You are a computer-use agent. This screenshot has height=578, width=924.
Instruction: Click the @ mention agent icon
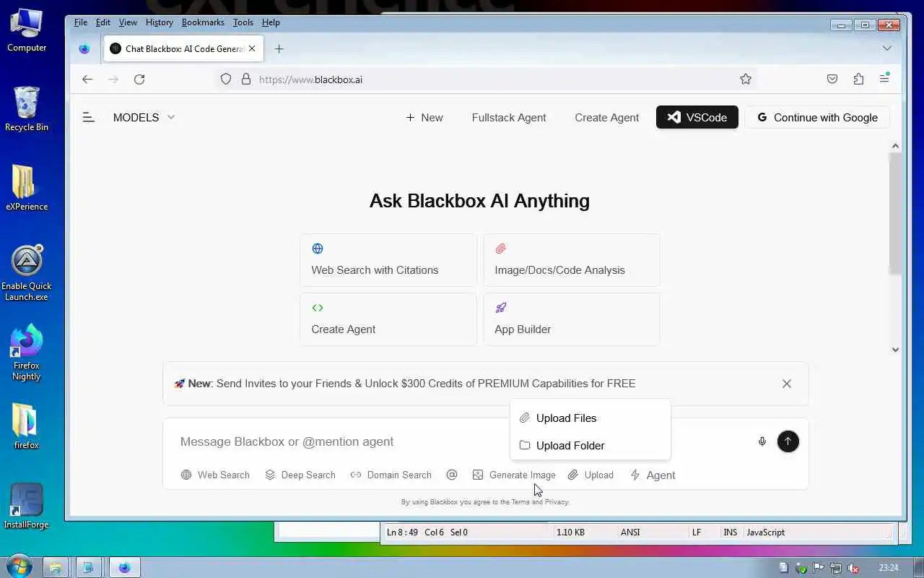coord(452,475)
